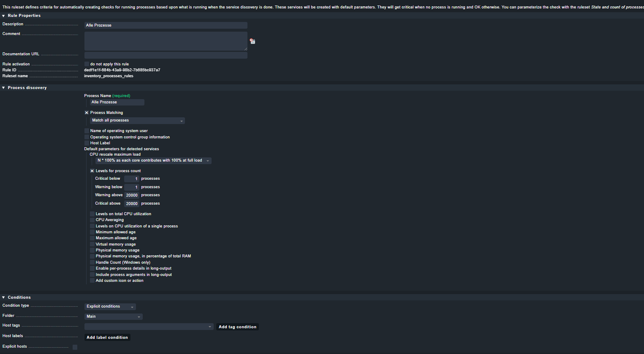Click the icon beside the Comment box

[253, 41]
